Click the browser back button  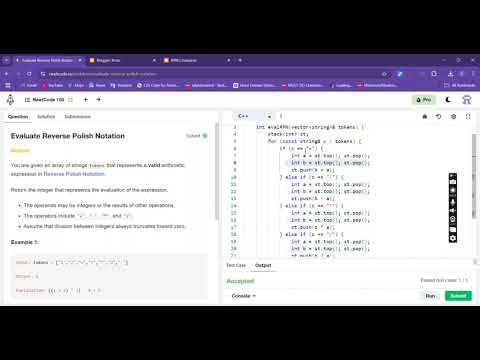coord(6,74)
